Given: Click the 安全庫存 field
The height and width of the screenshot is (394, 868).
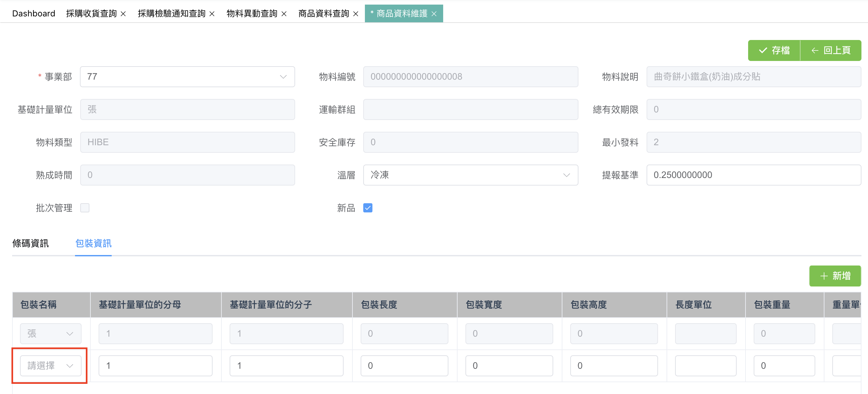Looking at the screenshot, I should (471, 142).
